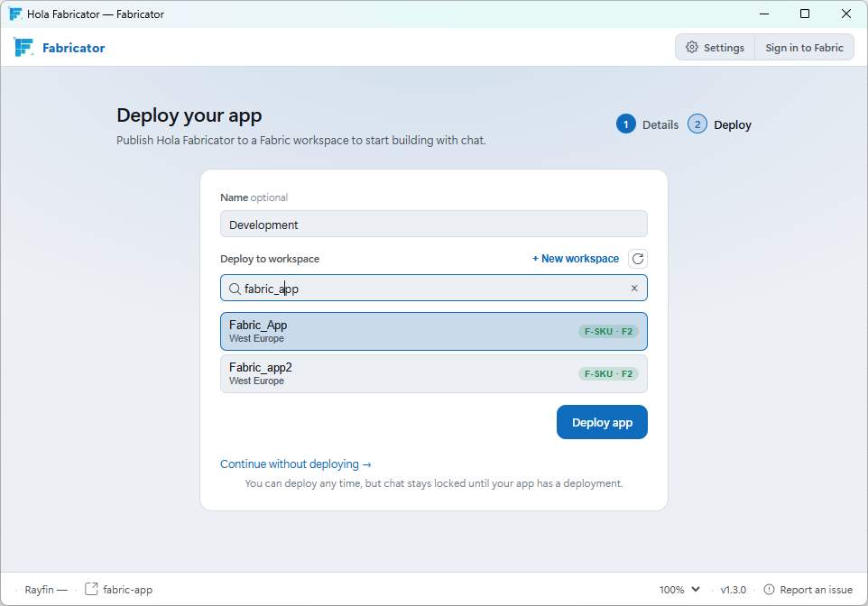Screen dimensions: 868x606
Task: Select the Fabric_App workspace
Action: coord(433,331)
